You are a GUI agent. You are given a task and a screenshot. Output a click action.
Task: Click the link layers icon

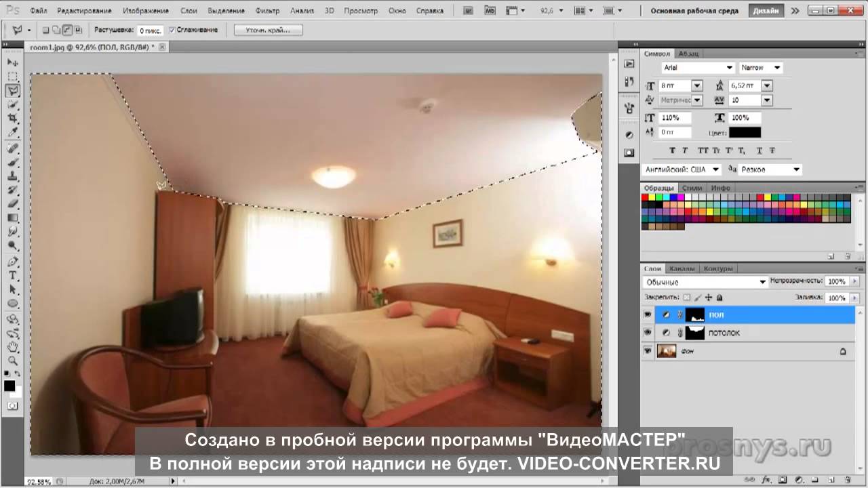point(751,479)
